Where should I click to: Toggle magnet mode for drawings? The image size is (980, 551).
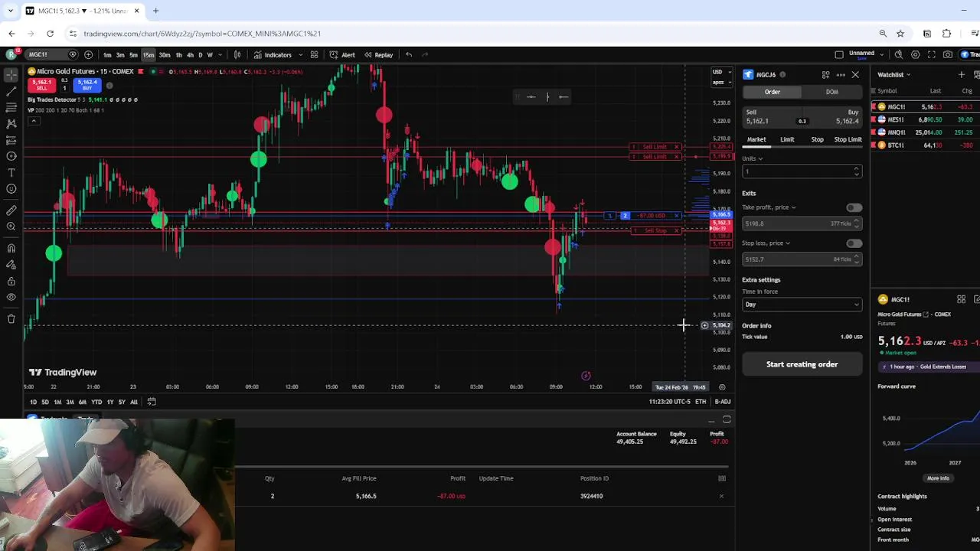point(11,248)
